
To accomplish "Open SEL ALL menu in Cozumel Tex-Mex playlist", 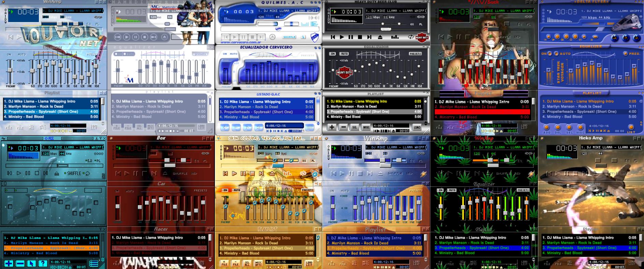I will click(247, 264).
